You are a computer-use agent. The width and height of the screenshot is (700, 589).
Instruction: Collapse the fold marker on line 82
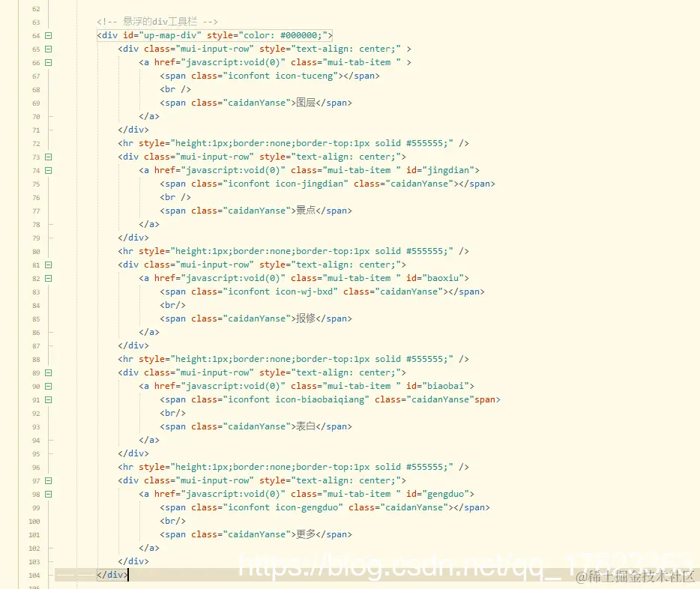(49, 279)
